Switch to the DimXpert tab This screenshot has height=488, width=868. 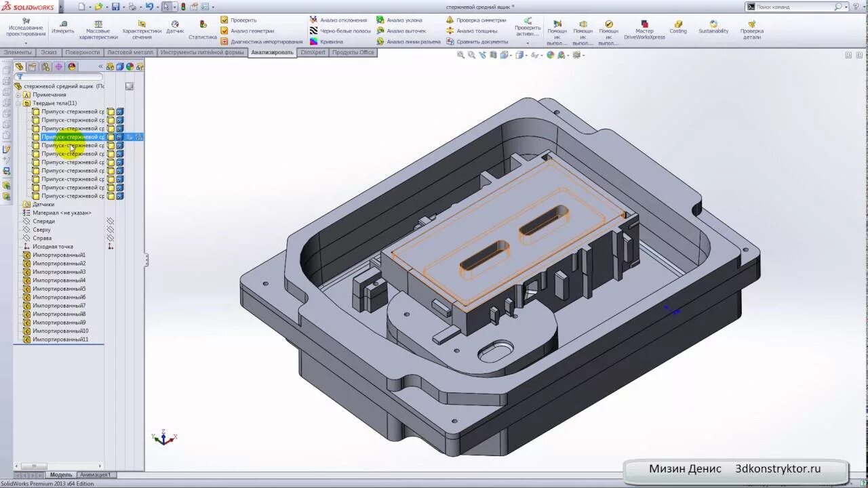tap(313, 52)
